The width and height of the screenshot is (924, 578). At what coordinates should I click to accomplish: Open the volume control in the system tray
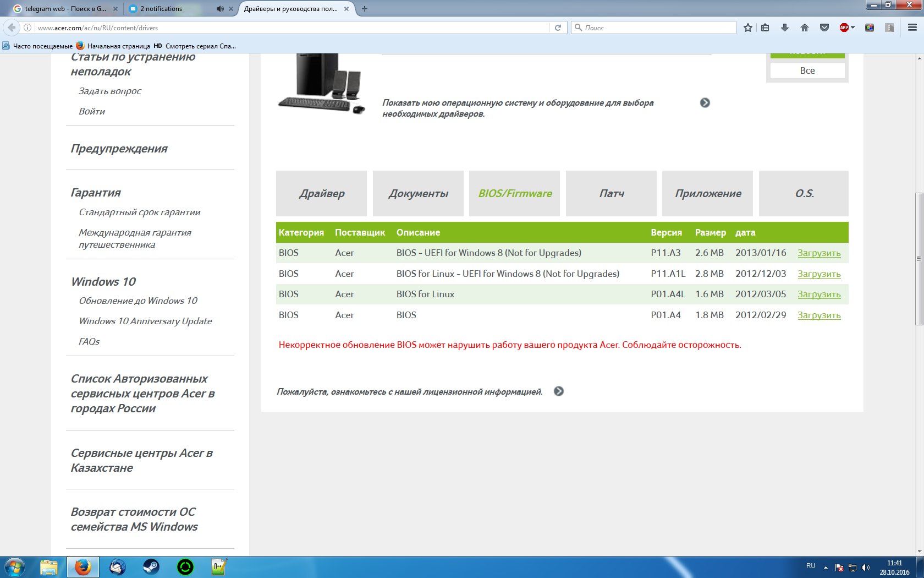[866, 568]
